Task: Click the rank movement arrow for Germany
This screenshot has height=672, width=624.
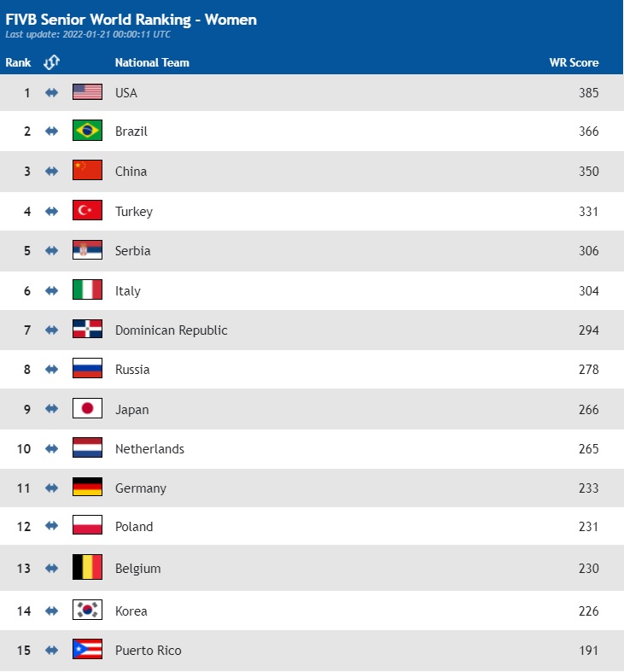Action: point(51,488)
